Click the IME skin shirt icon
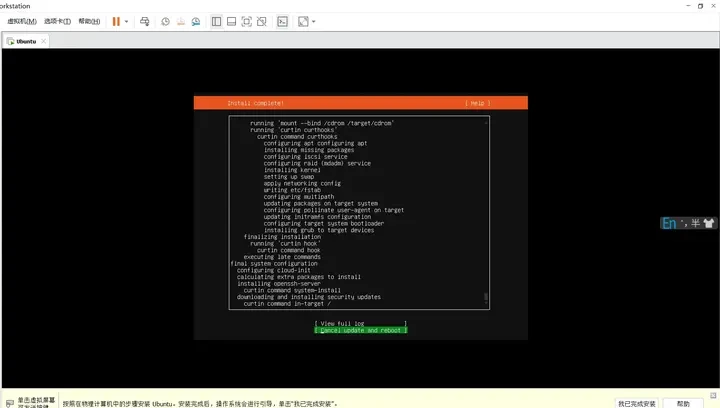Image resolution: width=720 pixels, height=408 pixels. tap(709, 224)
